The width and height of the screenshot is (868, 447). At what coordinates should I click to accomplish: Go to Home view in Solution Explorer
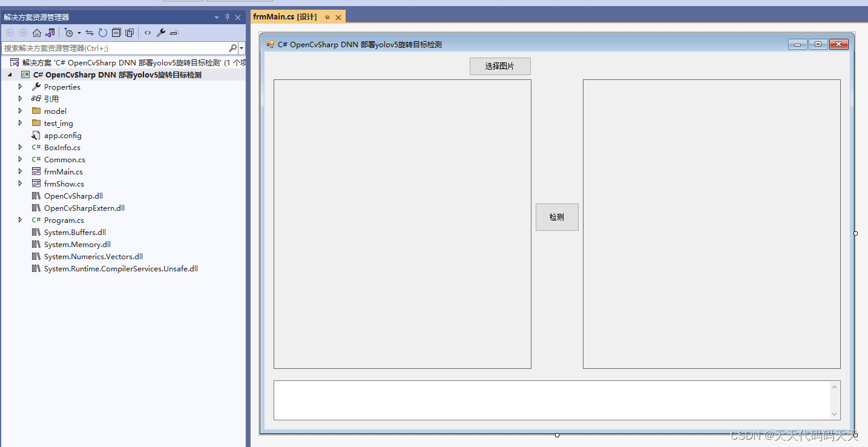(37, 33)
